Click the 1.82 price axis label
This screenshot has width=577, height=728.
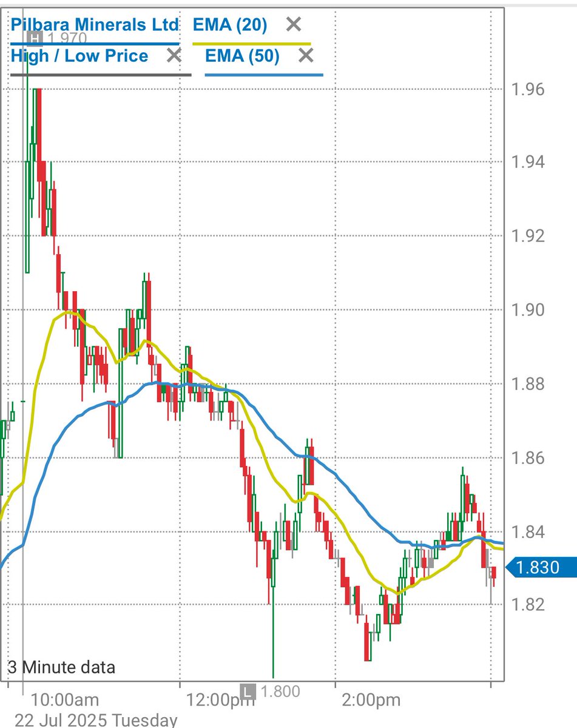click(528, 604)
